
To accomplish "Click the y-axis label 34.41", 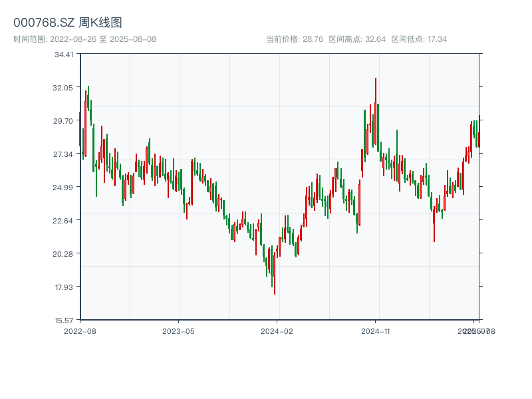I will click(64, 55).
